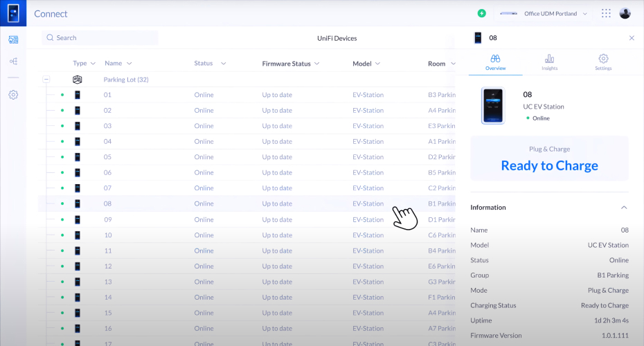Click device 08 icon in panel header
The image size is (644, 346).
click(x=478, y=38)
